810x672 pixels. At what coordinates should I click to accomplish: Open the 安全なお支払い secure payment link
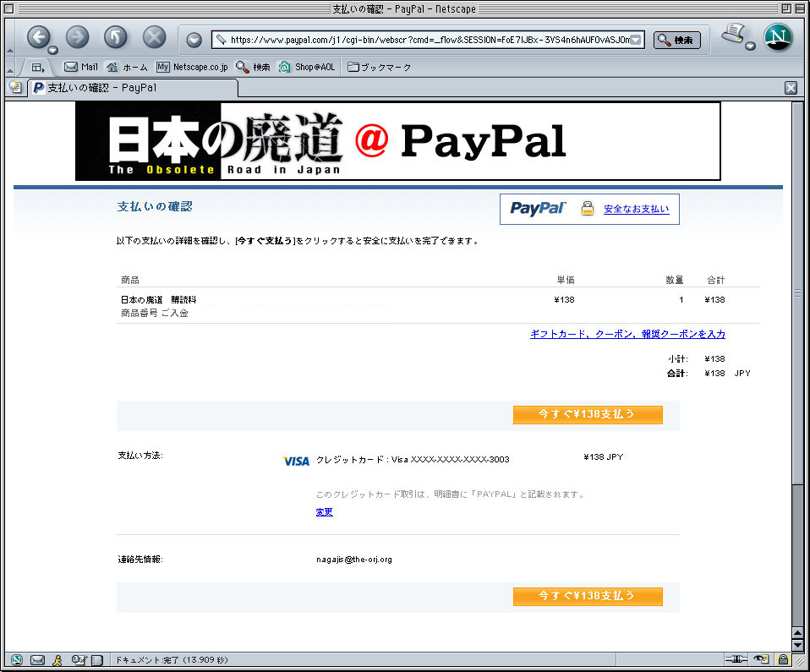click(x=636, y=210)
